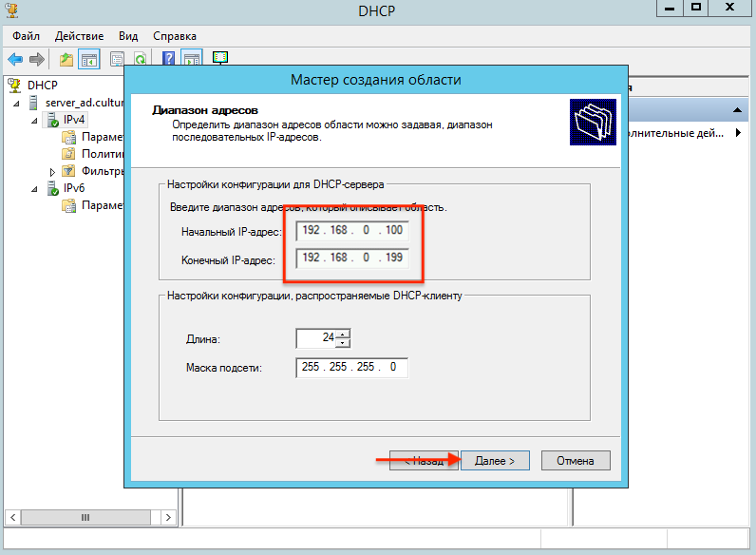756x555 pixels.
Task: Expand the Filters folder node
Action: (x=53, y=172)
